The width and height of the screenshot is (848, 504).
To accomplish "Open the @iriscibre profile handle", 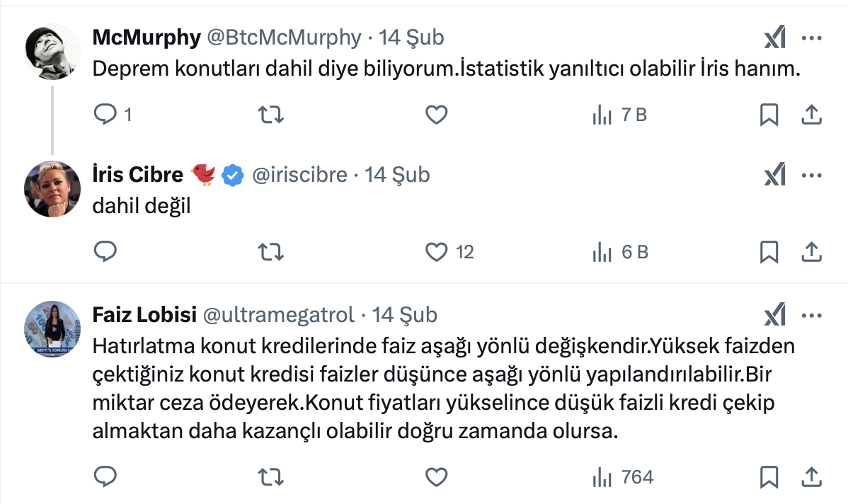I will pyautogui.click(x=299, y=175).
